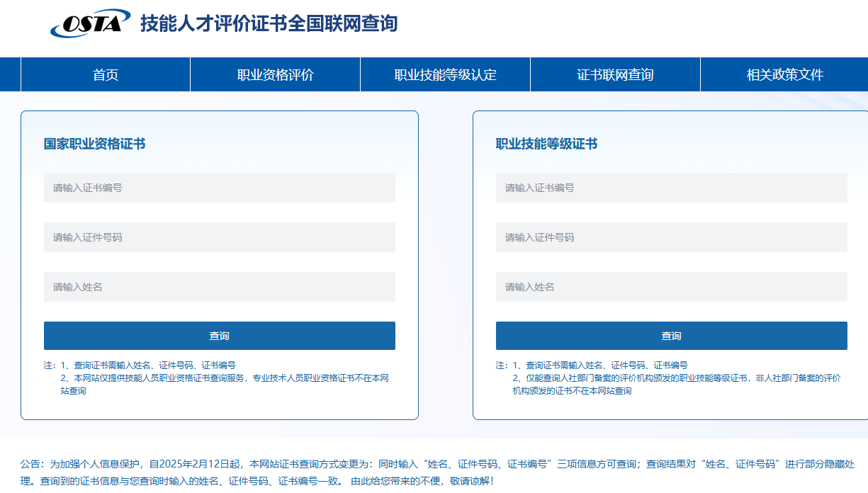Open the 相关政策文件 navigation item

click(x=784, y=74)
